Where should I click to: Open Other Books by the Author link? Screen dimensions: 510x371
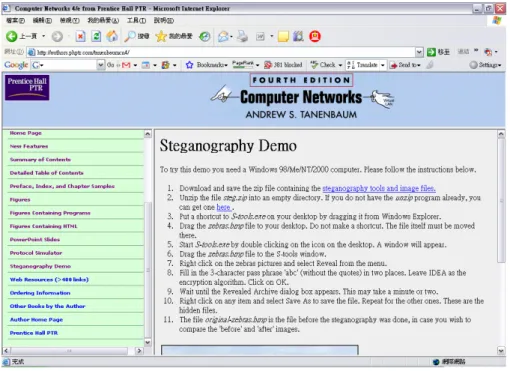(x=47, y=306)
